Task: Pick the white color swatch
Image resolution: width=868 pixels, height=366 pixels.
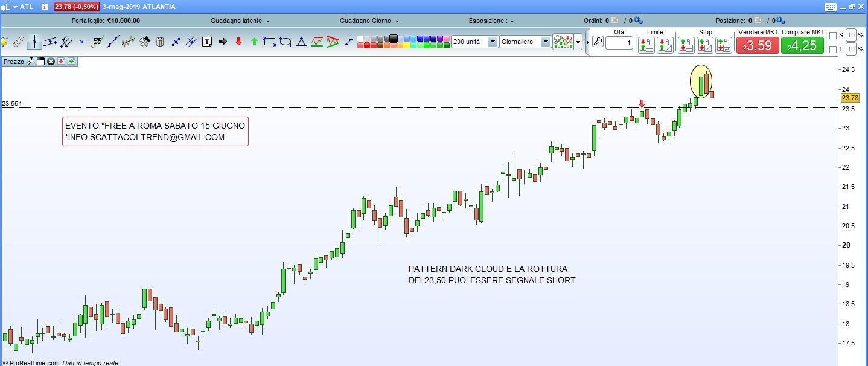Action: pyautogui.click(x=360, y=39)
